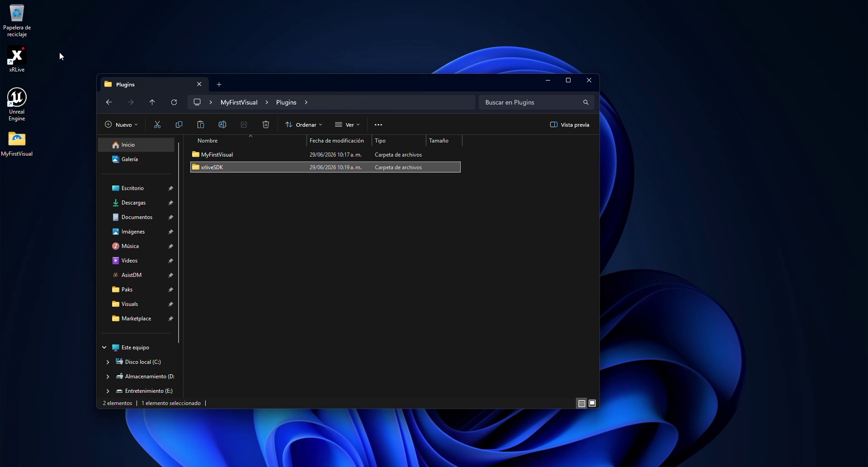Select the Unreal Engine desktop shortcut
868x467 pixels.
pos(17,105)
